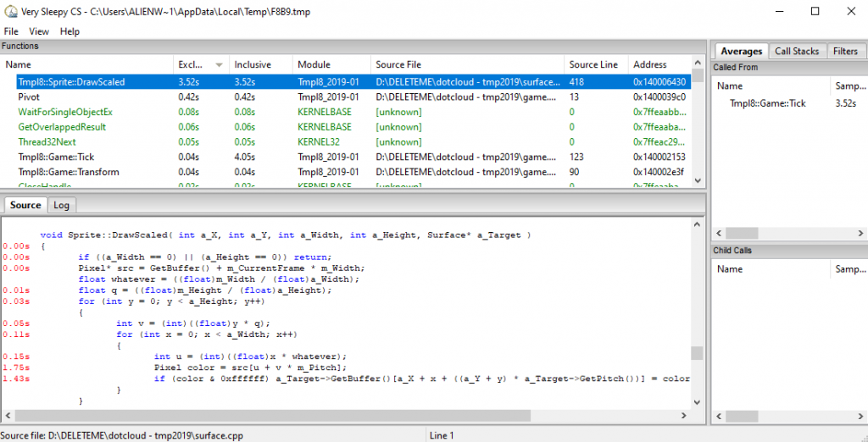This screenshot has height=442, width=868.
Task: Click left arrow of Source horizontal scrollbar
Action: pyautogui.click(x=8, y=416)
